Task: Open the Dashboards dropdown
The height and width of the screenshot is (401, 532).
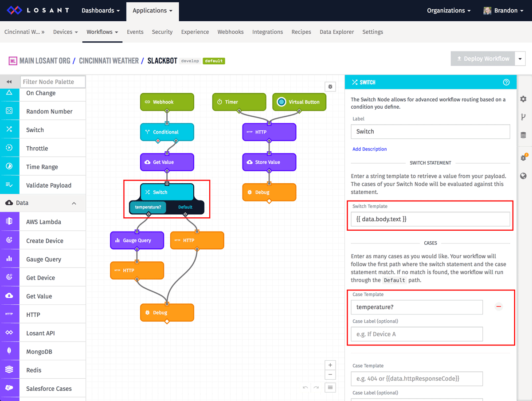Action: click(x=101, y=11)
